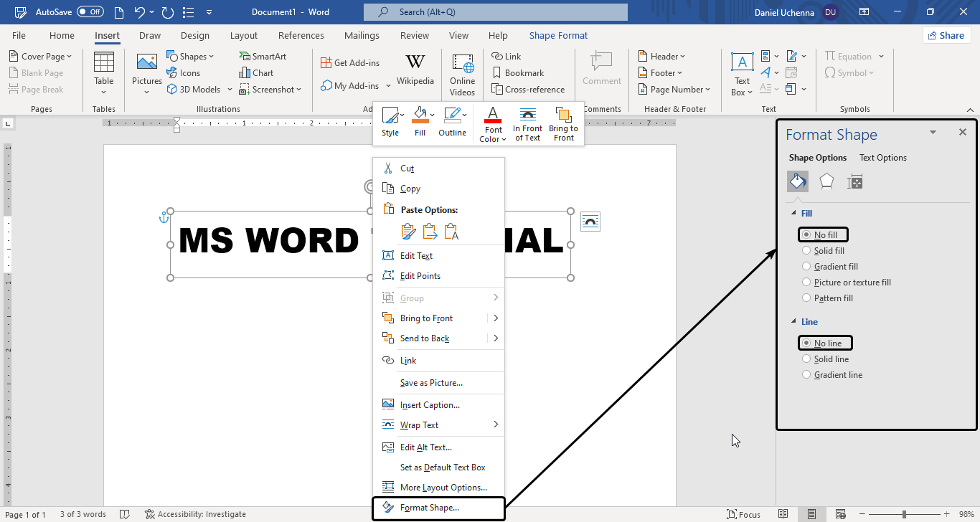
Task: Click the Pictures icon in Illustrations
Action: [x=147, y=69]
